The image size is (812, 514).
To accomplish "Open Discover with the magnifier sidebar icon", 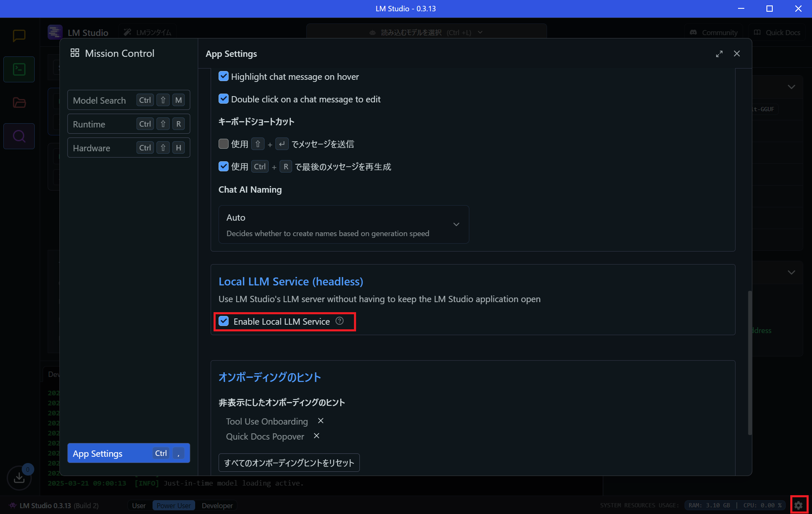I will [19, 136].
